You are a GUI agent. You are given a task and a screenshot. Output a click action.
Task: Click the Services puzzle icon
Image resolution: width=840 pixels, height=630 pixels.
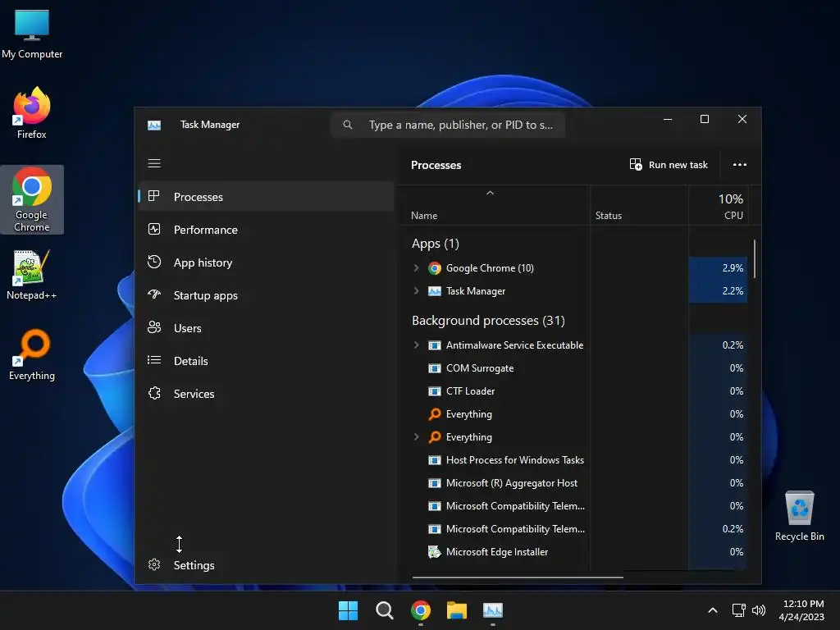pyautogui.click(x=153, y=393)
